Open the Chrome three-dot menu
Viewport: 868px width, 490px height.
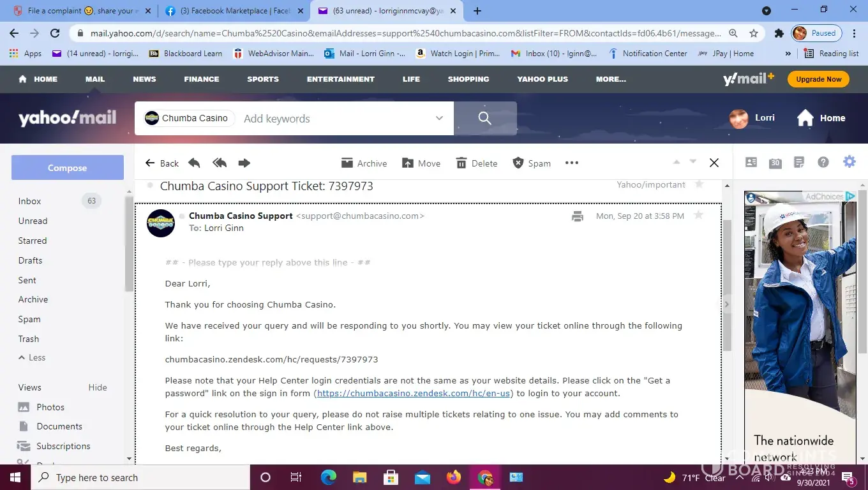pyautogui.click(x=855, y=33)
